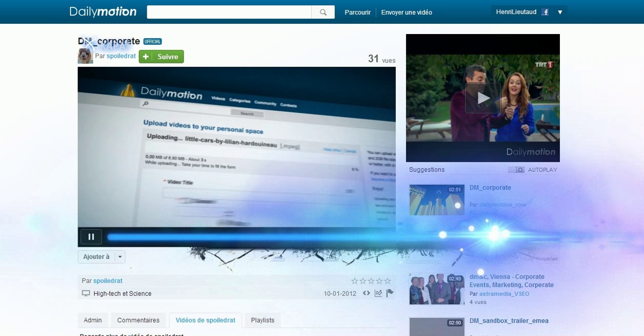The image size is (644, 336).
Task: Click the Dailymotion logo in header
Action: coord(103,12)
